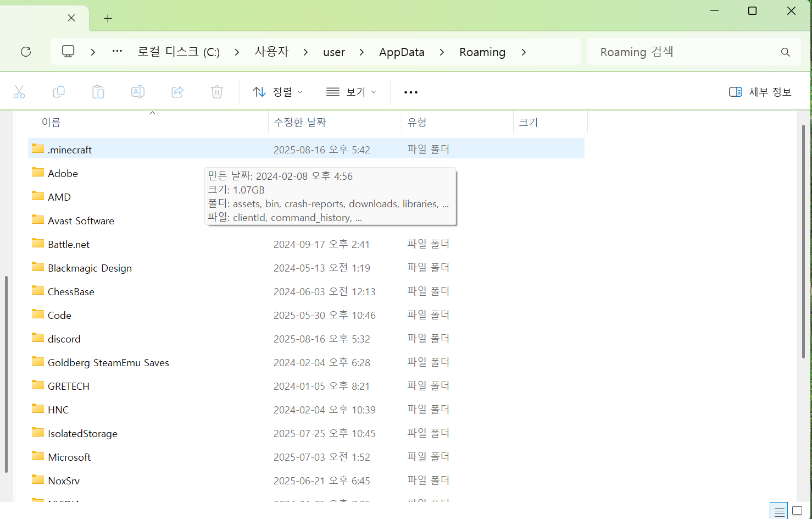Click the file list vertical scrollbar

(803, 242)
